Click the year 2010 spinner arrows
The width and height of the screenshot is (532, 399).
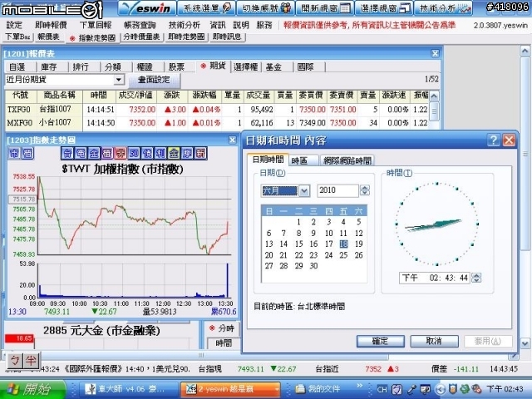365,190
